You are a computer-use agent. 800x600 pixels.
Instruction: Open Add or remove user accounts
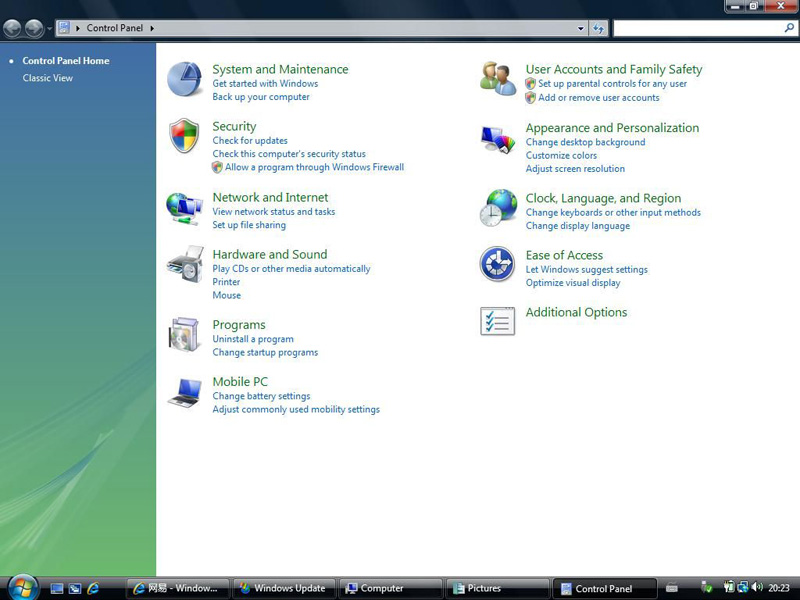(x=598, y=97)
